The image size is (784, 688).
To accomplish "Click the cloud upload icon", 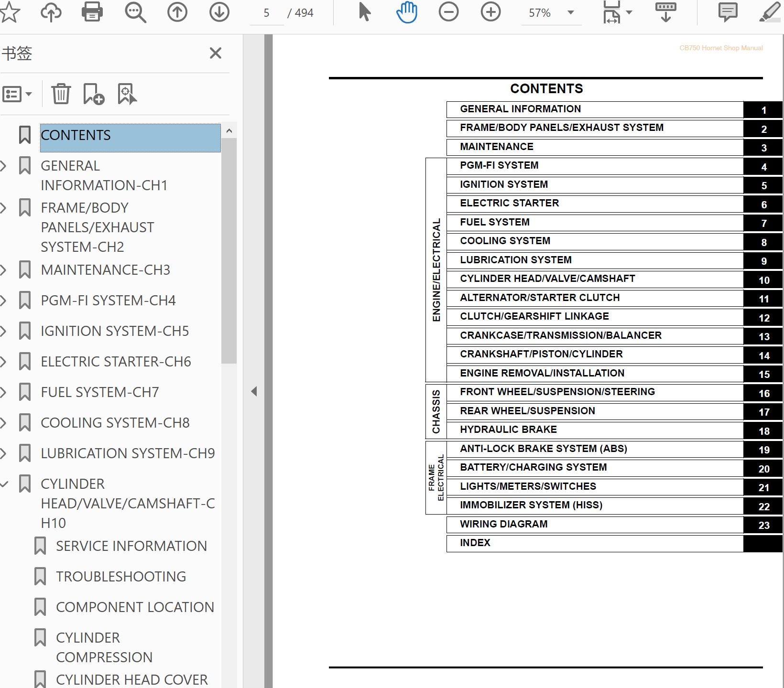I will tap(51, 12).
